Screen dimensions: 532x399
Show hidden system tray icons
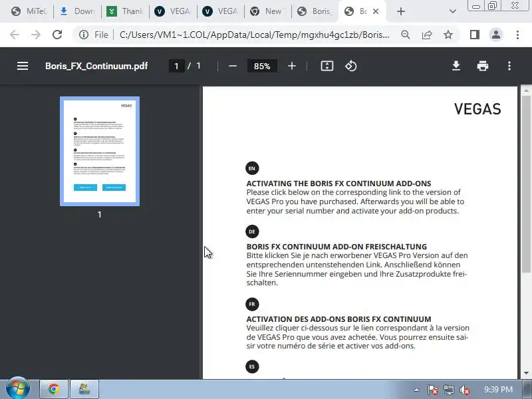[416, 390]
